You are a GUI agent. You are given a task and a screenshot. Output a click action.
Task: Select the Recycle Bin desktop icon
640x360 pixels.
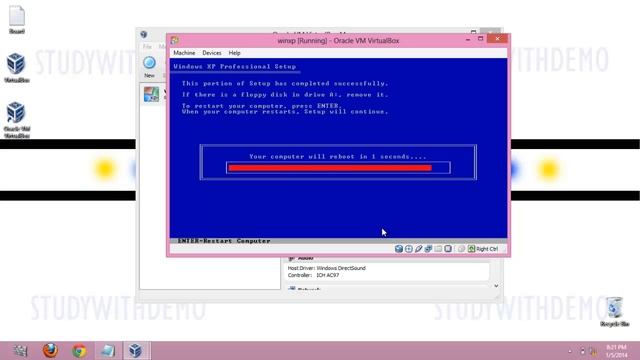pyautogui.click(x=615, y=312)
